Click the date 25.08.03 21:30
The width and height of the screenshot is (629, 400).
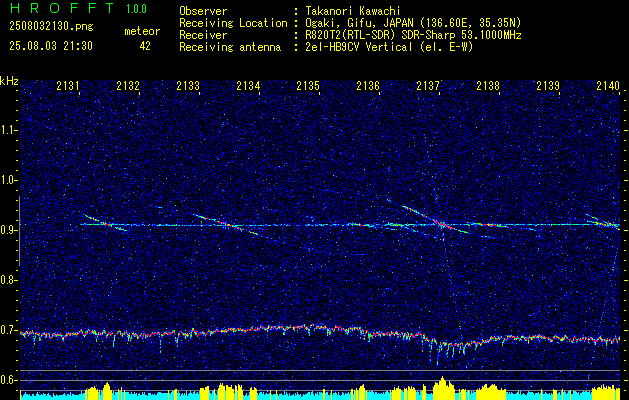(x=51, y=46)
